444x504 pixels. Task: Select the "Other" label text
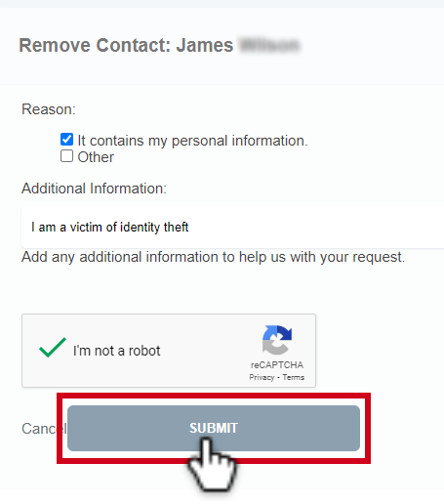tap(96, 157)
